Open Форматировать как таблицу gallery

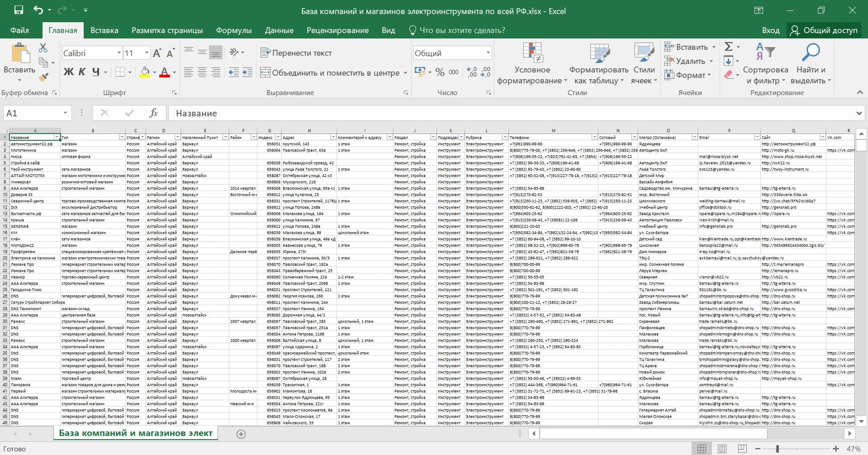tap(599, 63)
